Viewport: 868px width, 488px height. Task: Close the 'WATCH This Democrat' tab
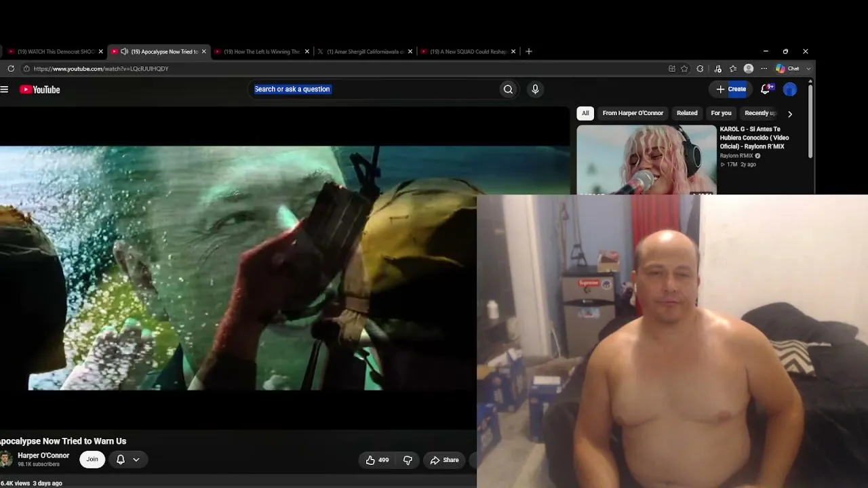(x=101, y=52)
